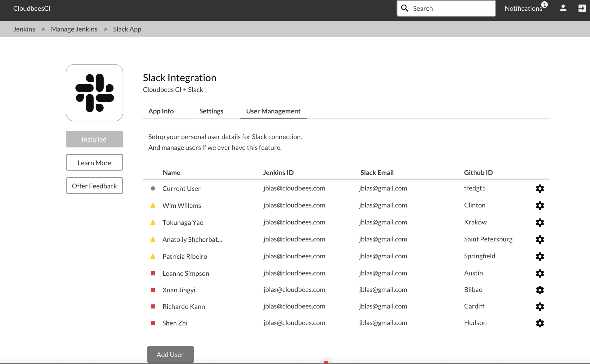Click the Slack logo image
Screen dimensions: 590x364
pos(95,93)
